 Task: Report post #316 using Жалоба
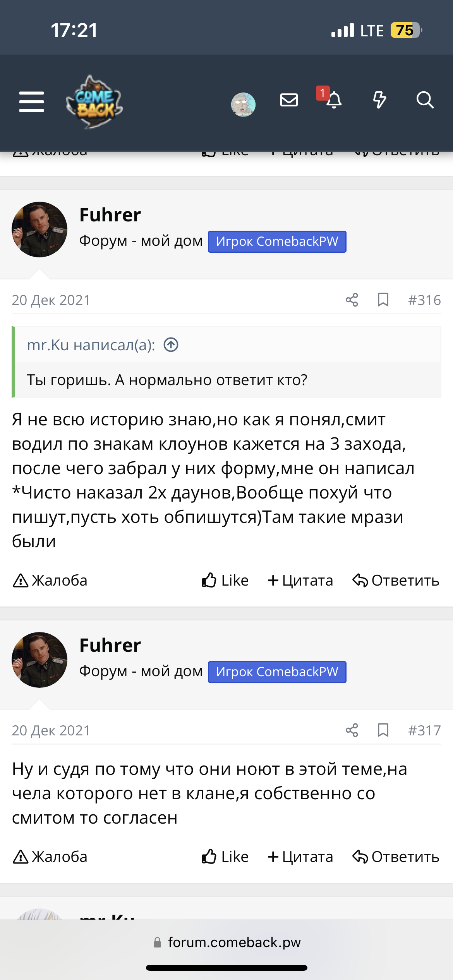pos(50,581)
